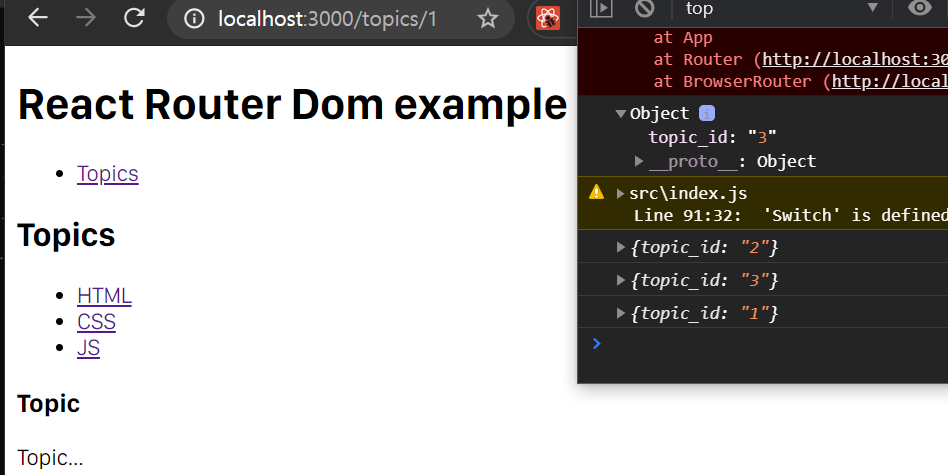
Task: Click the topic_id: "3" property value
Action: coord(762,137)
